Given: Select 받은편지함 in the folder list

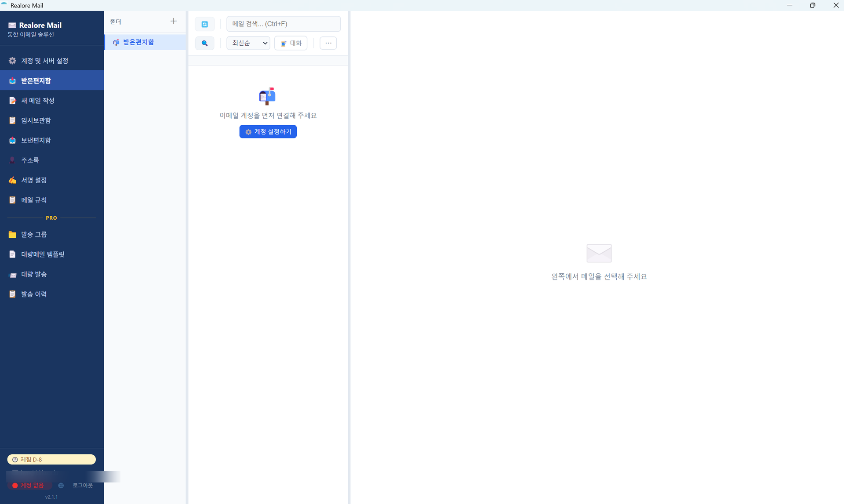Looking at the screenshot, I should [x=145, y=42].
